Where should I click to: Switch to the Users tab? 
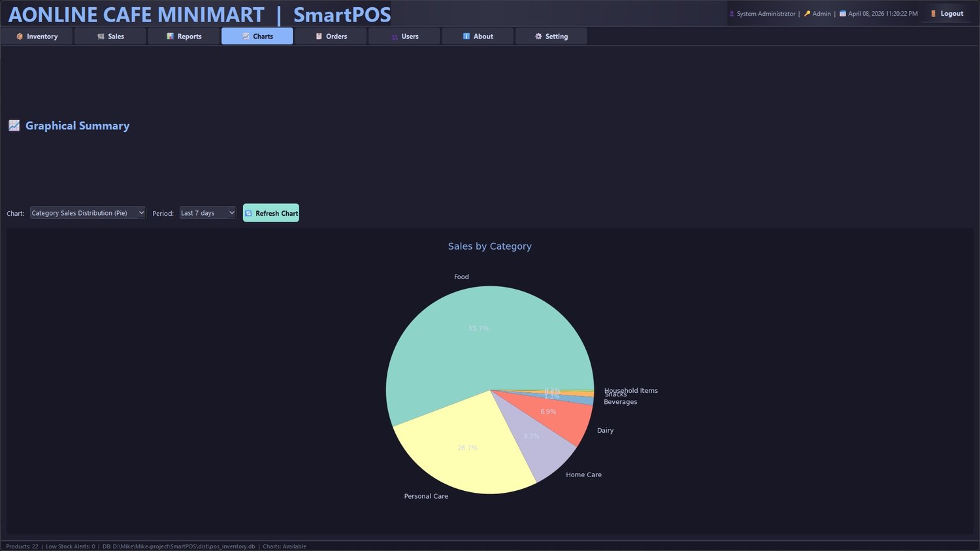click(x=404, y=37)
